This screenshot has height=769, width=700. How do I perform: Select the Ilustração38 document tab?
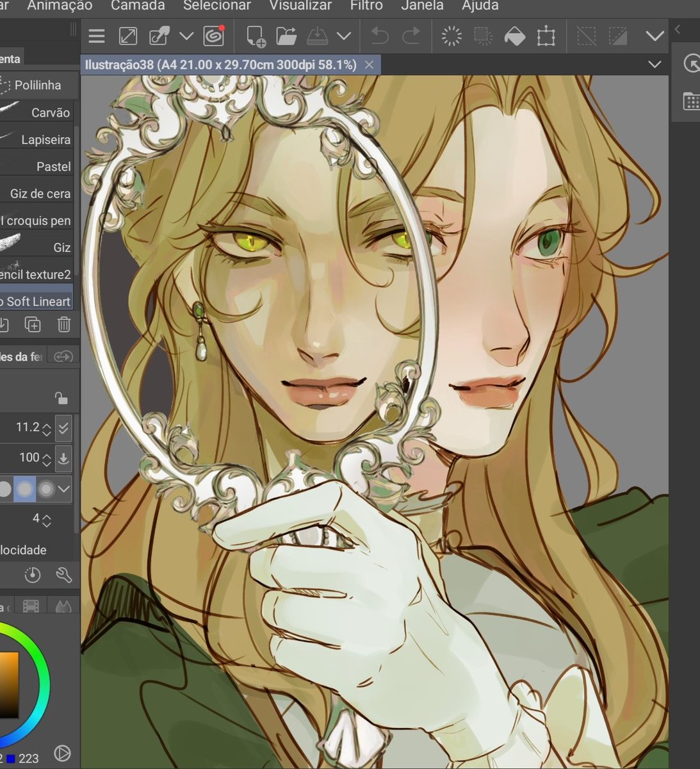click(x=221, y=65)
